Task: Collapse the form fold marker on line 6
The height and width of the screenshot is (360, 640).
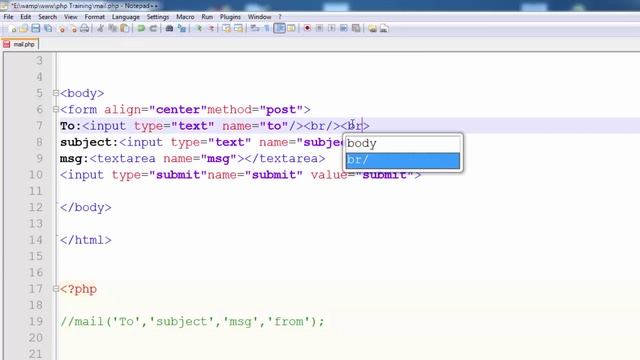Action: pos(56,109)
